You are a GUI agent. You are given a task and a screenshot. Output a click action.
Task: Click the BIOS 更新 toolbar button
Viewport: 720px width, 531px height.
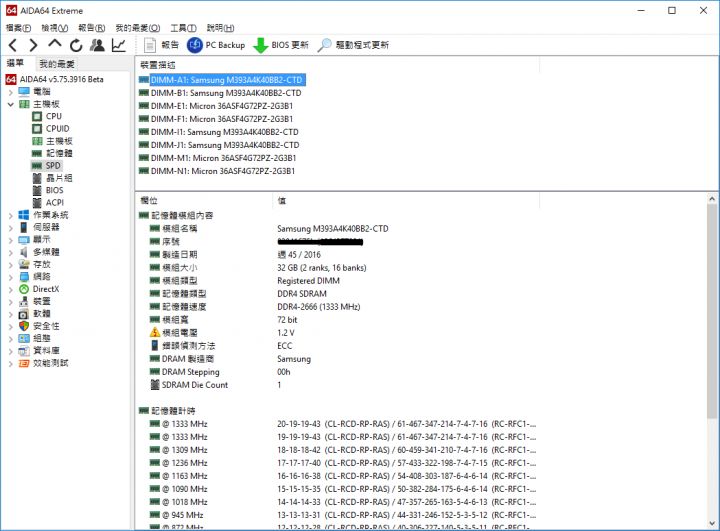[281, 45]
